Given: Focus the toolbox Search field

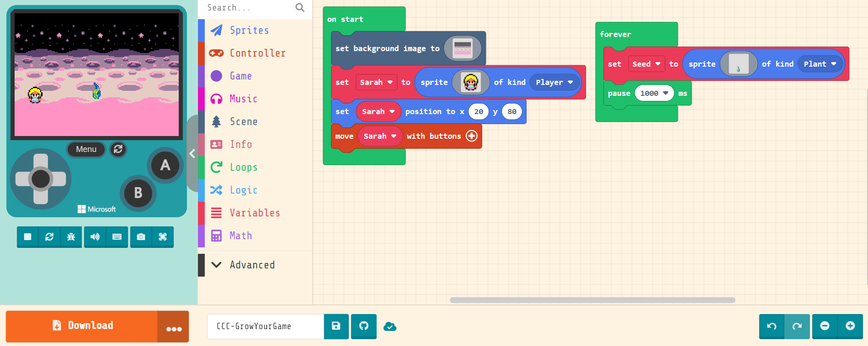Looking at the screenshot, I should click(249, 8).
